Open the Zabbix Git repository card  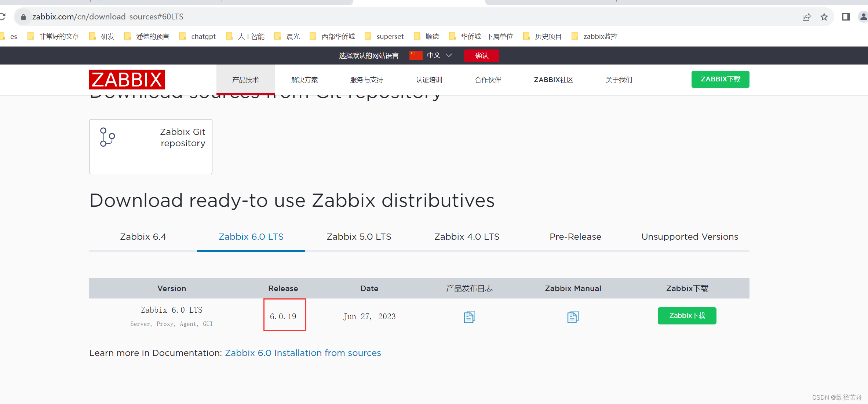tap(150, 146)
